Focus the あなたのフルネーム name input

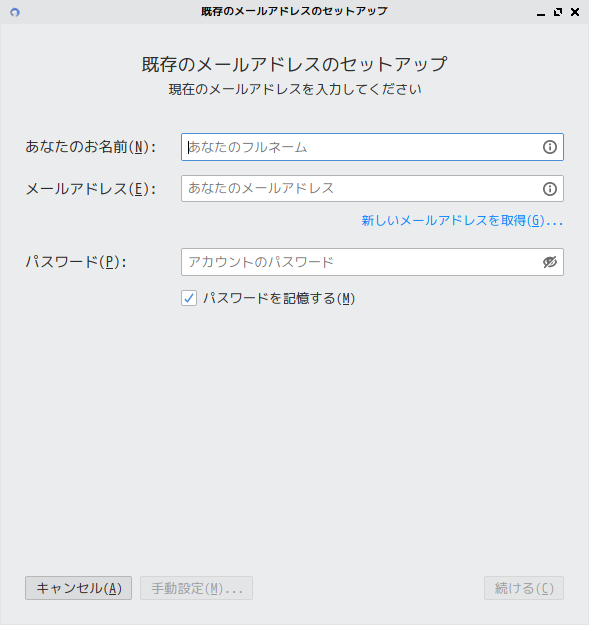372,147
